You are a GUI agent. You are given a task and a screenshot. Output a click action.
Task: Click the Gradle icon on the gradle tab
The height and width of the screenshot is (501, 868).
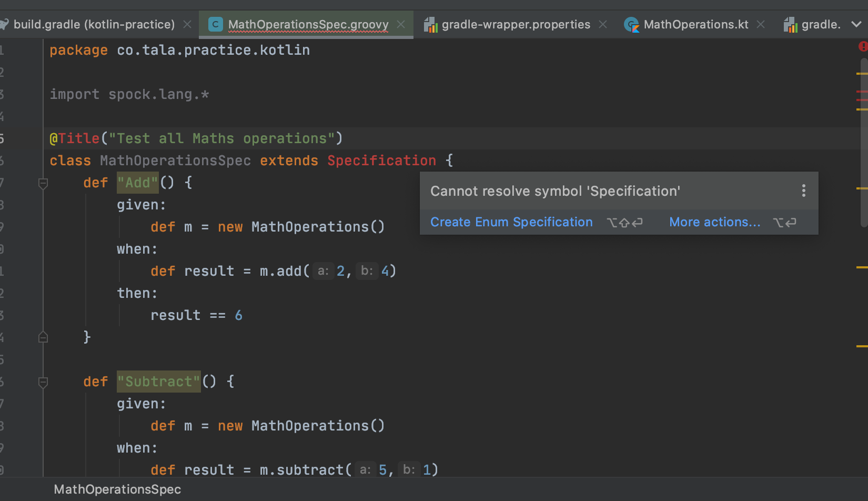click(790, 24)
